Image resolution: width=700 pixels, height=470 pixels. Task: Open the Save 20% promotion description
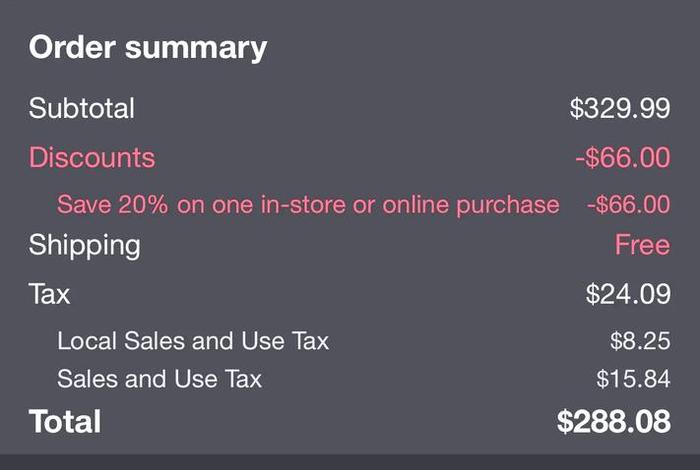point(308,205)
